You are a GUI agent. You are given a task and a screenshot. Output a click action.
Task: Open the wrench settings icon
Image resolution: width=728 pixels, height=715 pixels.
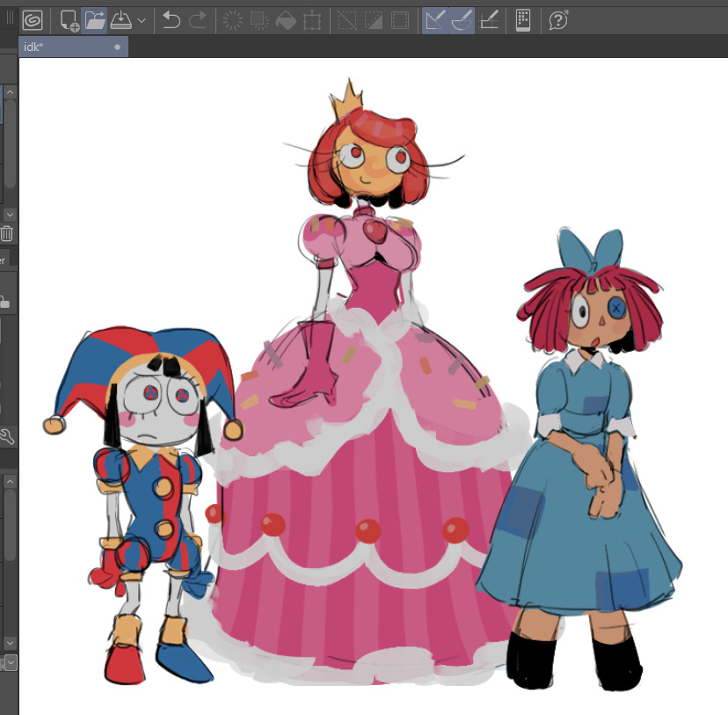[x=7, y=436]
